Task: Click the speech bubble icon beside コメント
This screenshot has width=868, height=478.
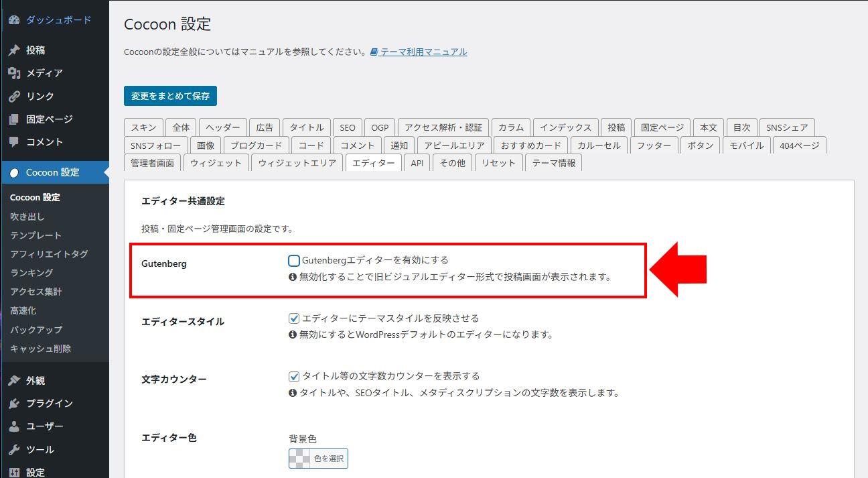Action: coord(14,142)
